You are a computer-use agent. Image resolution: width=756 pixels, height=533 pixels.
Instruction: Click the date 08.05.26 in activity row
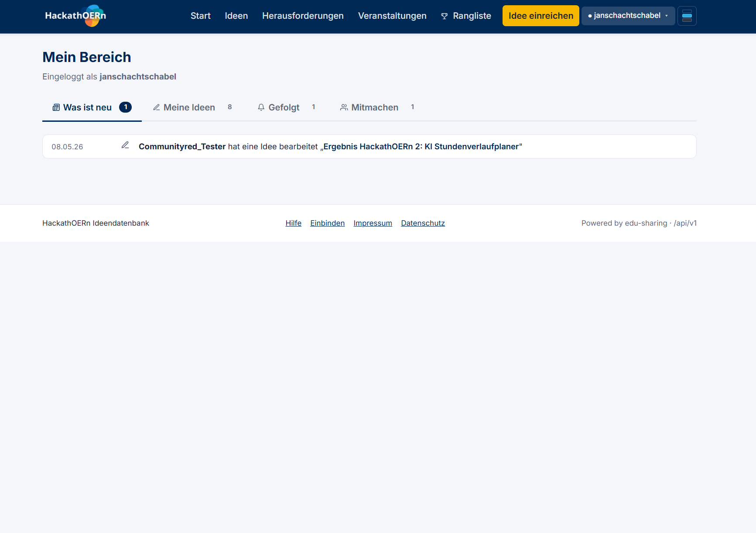[x=67, y=147]
